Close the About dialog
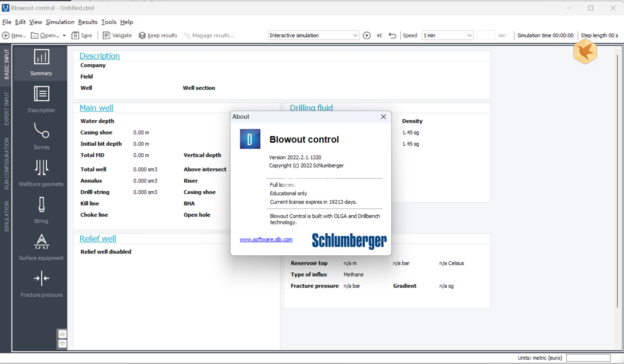This screenshot has height=364, width=624. click(x=383, y=116)
